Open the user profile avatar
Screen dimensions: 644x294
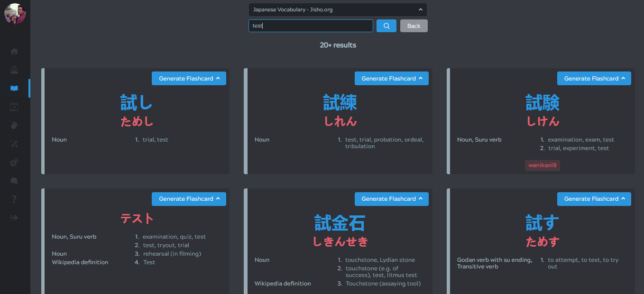point(15,14)
